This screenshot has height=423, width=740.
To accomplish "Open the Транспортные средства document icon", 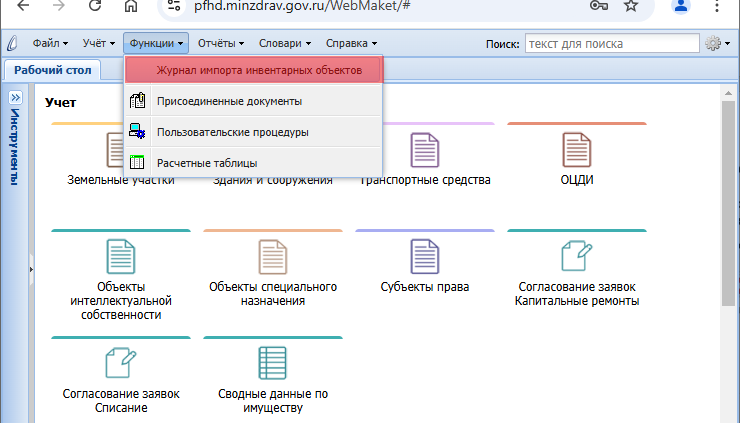I will click(425, 150).
